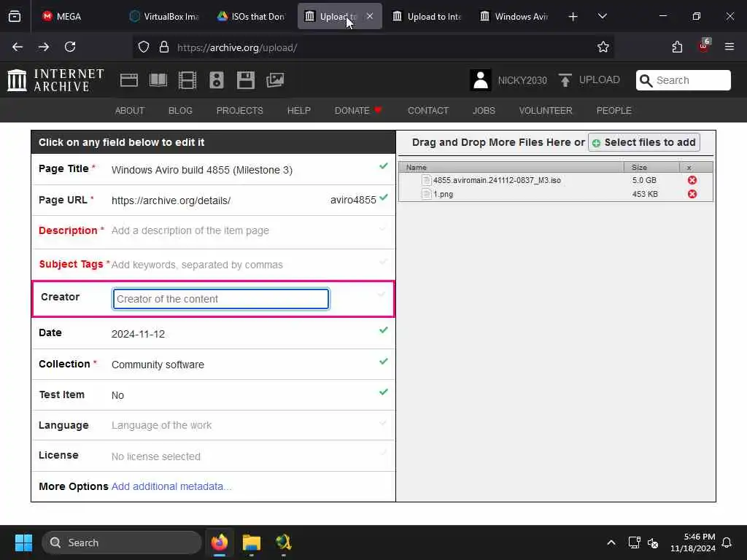Click Add additional metadata link
Screen dimensions: 747x560
(x=171, y=486)
